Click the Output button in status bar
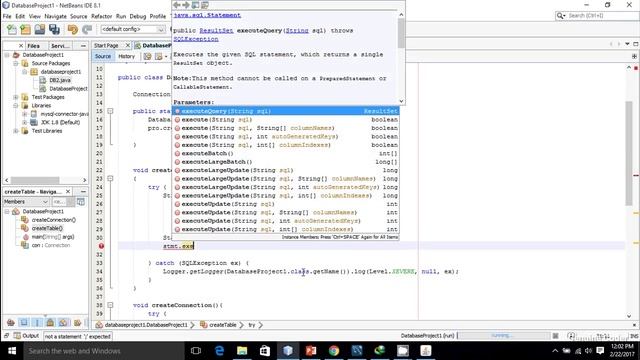The width and height of the screenshot is (640, 360). 27,336
